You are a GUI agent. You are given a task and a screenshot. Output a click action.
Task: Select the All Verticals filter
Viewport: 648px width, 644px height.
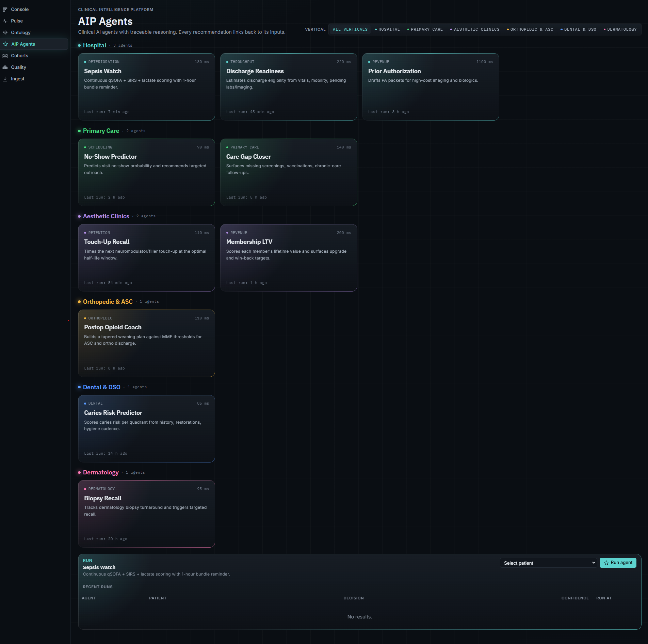point(350,30)
